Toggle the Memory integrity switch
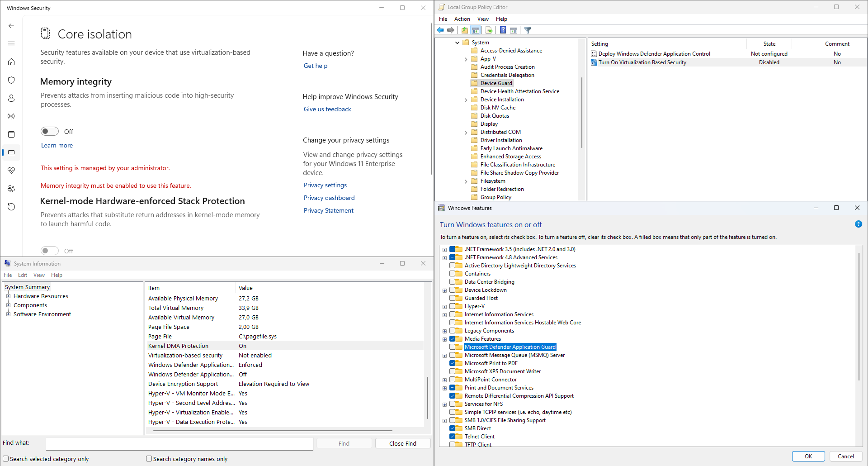The width and height of the screenshot is (868, 466). [x=50, y=131]
